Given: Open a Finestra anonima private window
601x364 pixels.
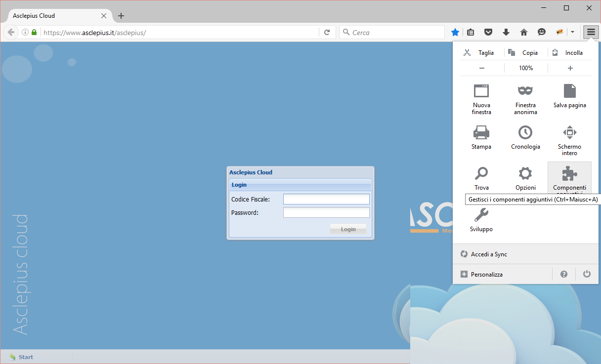Looking at the screenshot, I should coord(525,99).
